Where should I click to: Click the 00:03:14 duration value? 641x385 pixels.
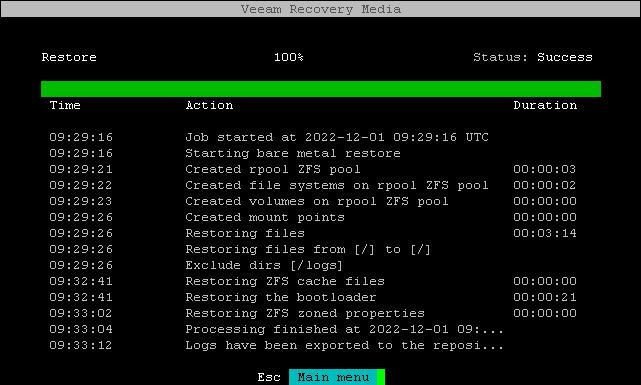tap(545, 233)
